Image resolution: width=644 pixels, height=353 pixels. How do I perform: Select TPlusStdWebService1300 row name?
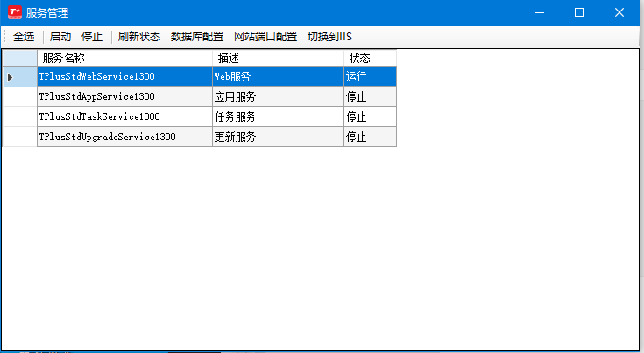point(124,76)
